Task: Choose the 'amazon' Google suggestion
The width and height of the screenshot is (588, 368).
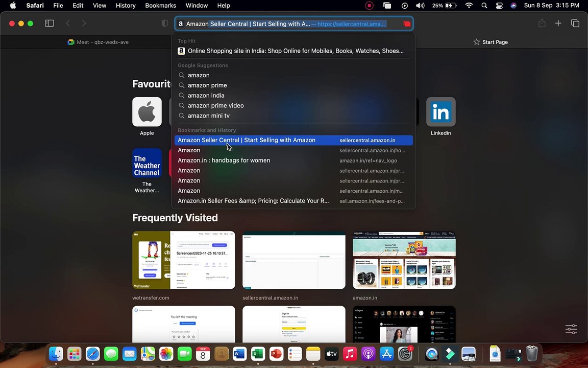Action: [x=293, y=75]
